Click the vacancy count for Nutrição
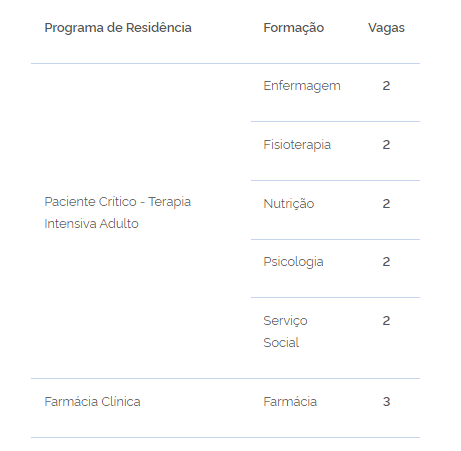Screen dimensions: 461x451 click(386, 204)
